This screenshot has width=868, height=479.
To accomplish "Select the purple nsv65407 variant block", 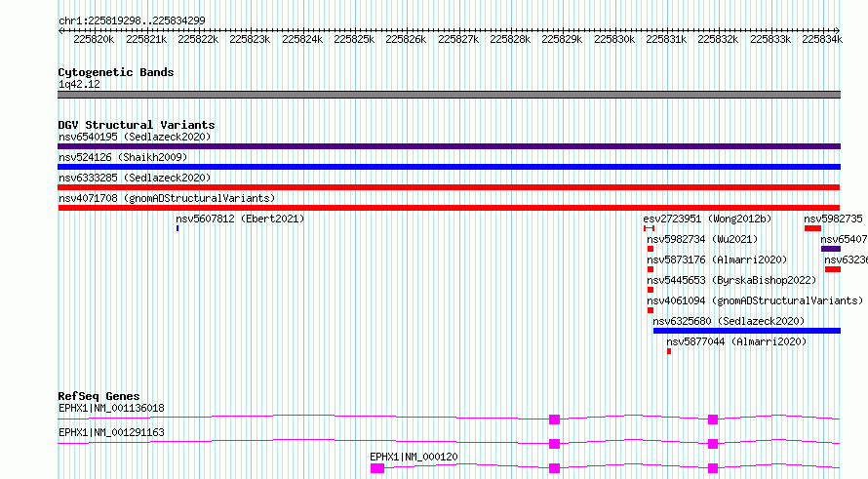I will (x=831, y=249).
